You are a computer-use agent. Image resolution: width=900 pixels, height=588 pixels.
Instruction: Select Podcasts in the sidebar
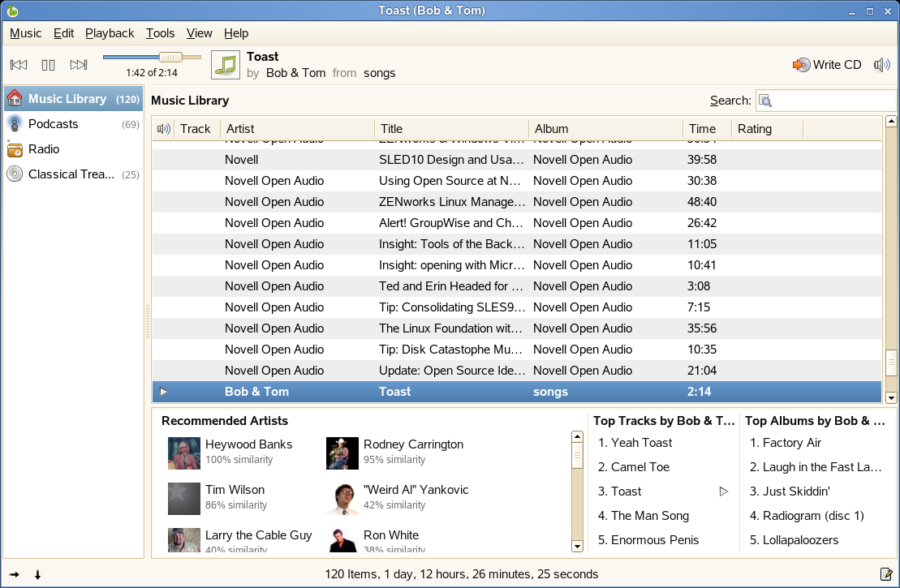coord(54,124)
